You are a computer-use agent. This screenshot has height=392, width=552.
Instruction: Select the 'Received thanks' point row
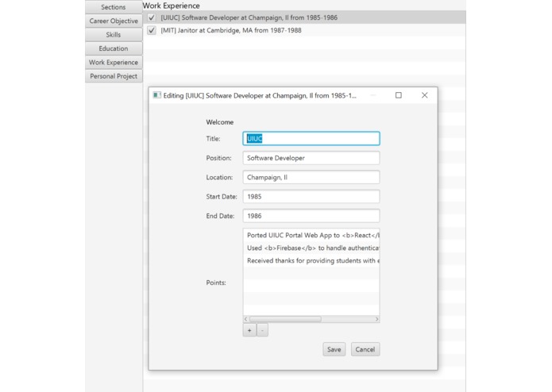tap(311, 260)
